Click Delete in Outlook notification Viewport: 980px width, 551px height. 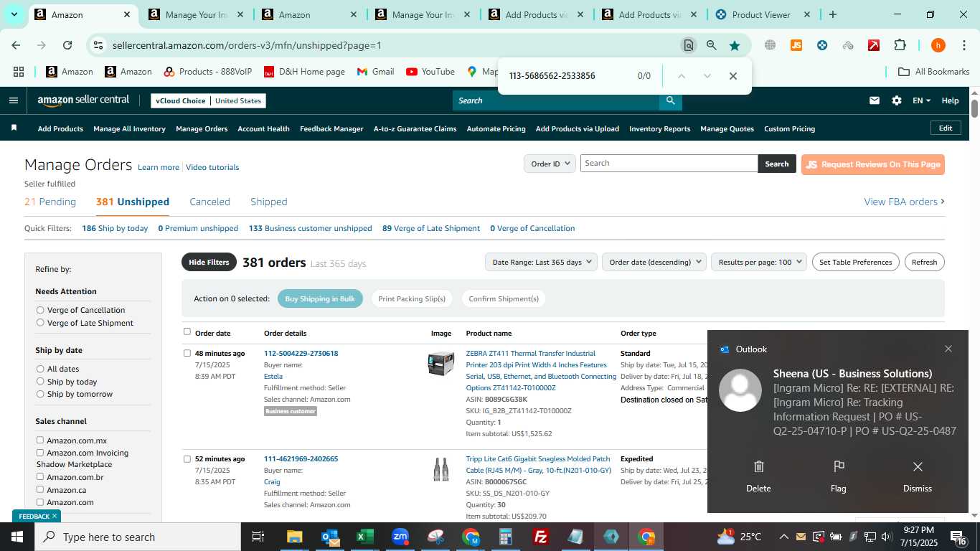758,477
